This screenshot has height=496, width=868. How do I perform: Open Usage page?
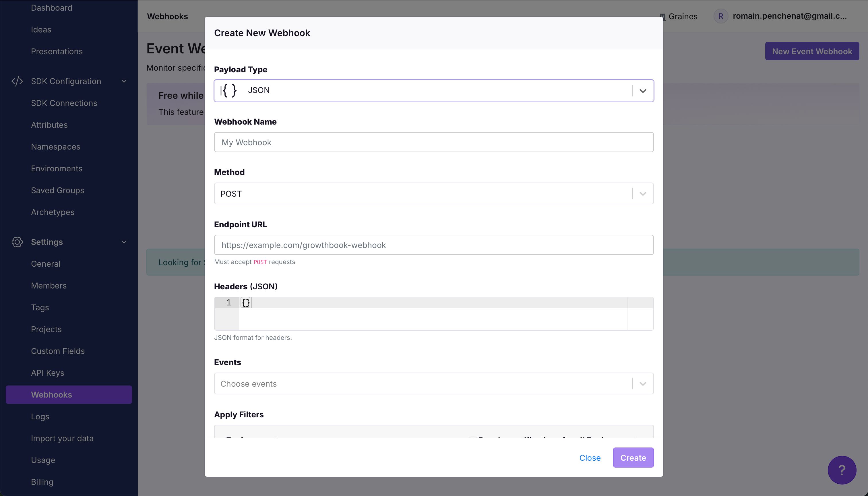pos(43,460)
